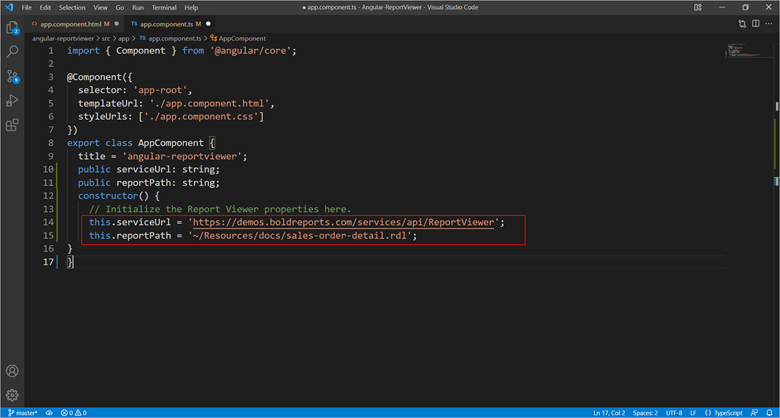Open the Run and Debug view
780x418 pixels.
click(12, 101)
